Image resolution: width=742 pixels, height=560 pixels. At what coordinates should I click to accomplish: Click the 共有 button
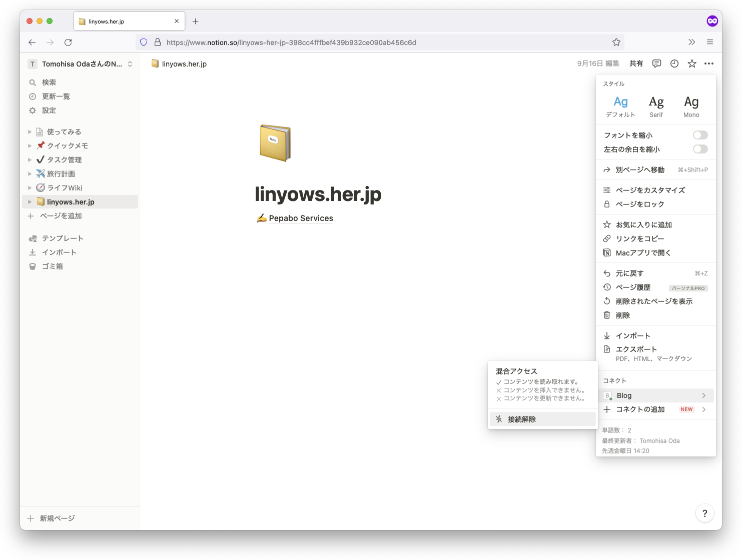[636, 63]
